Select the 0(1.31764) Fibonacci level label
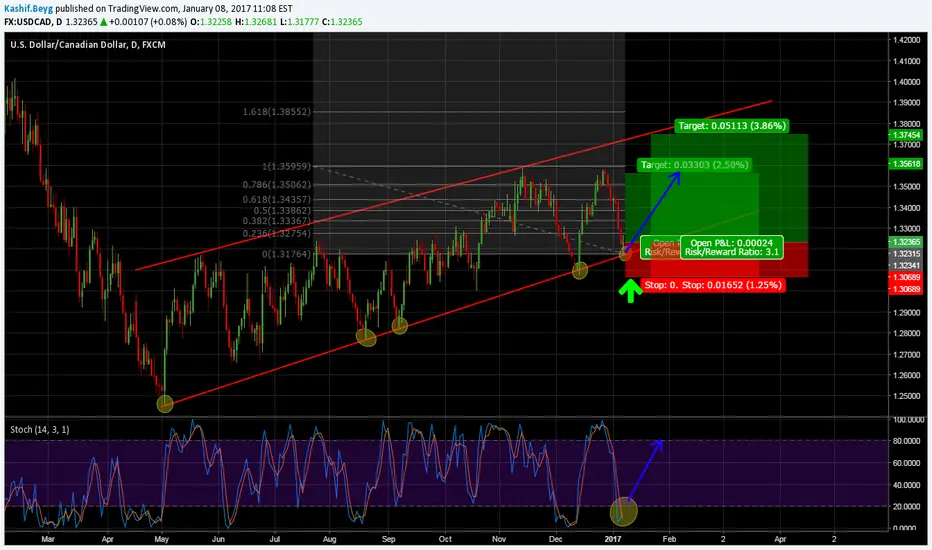 click(x=286, y=254)
